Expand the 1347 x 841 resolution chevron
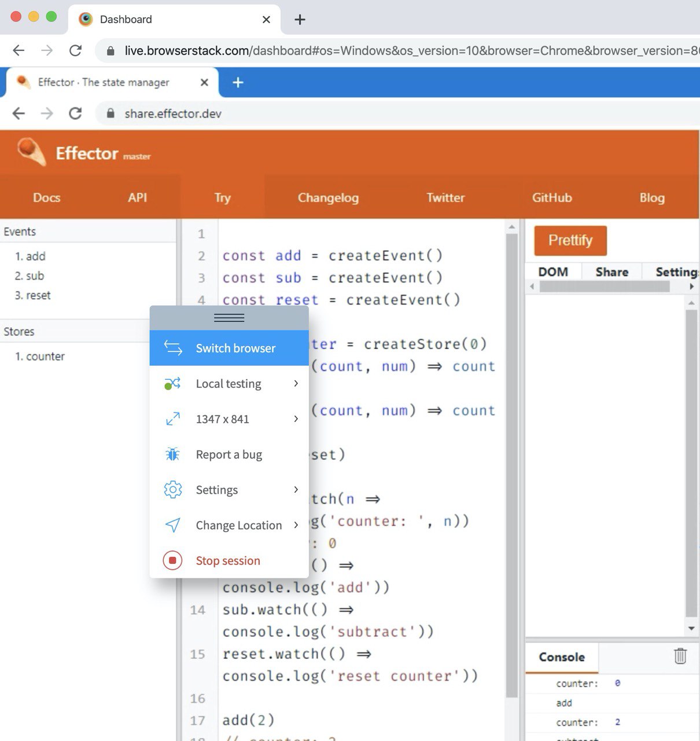This screenshot has height=741, width=700. click(296, 419)
